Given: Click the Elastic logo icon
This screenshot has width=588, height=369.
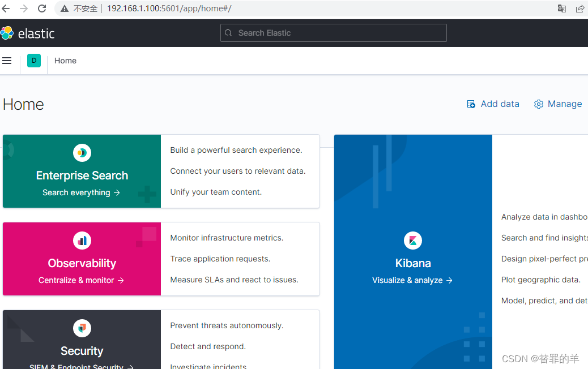Looking at the screenshot, I should click(x=7, y=33).
